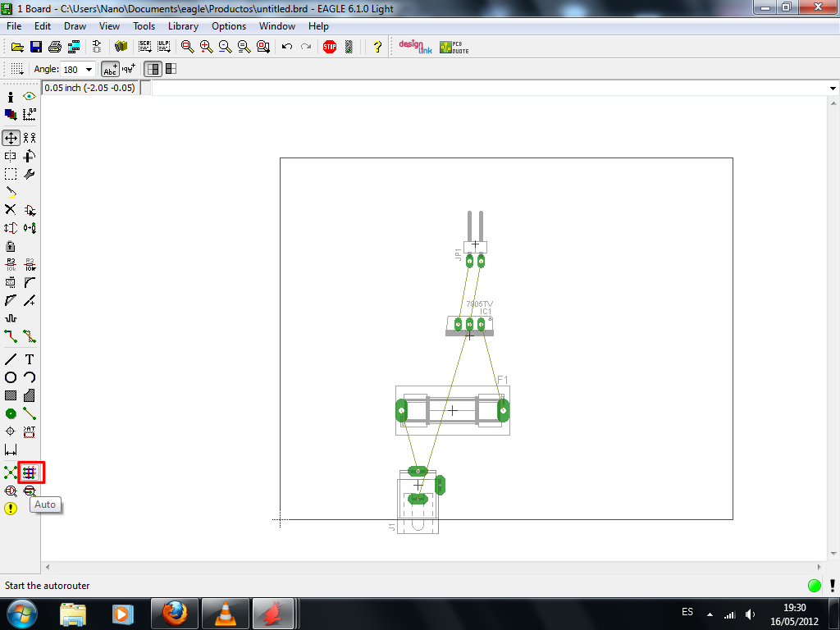Select the Mirror tool
The height and width of the screenshot is (630, 840).
(11, 157)
